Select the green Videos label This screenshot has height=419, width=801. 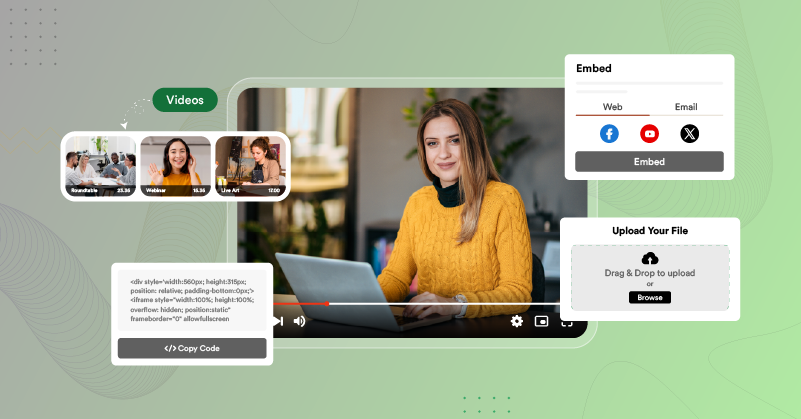click(185, 100)
